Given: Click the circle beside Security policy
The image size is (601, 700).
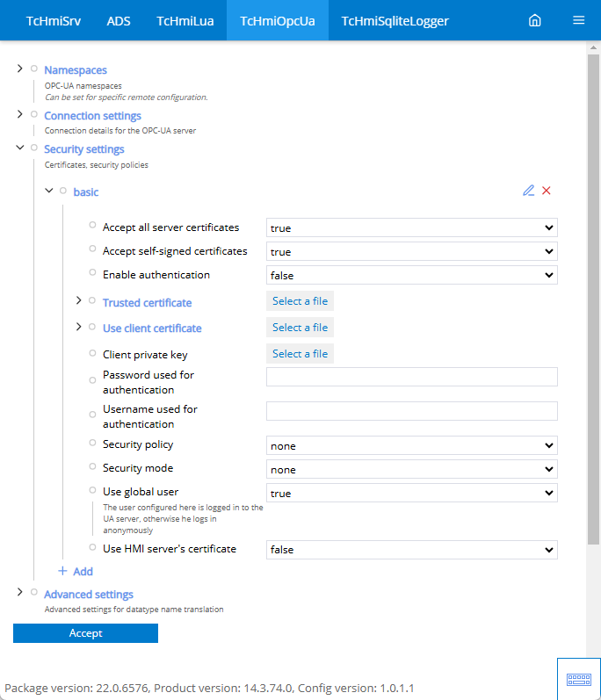Looking at the screenshot, I should (x=92, y=443).
